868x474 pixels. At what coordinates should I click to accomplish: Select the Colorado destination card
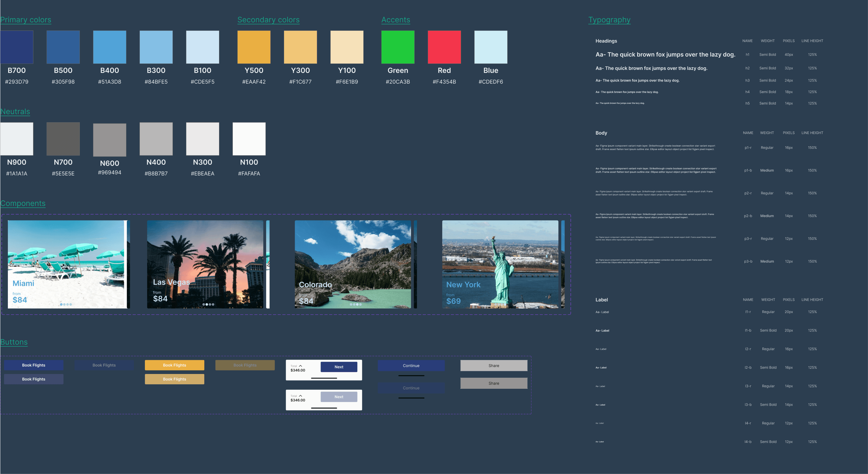[x=353, y=264]
